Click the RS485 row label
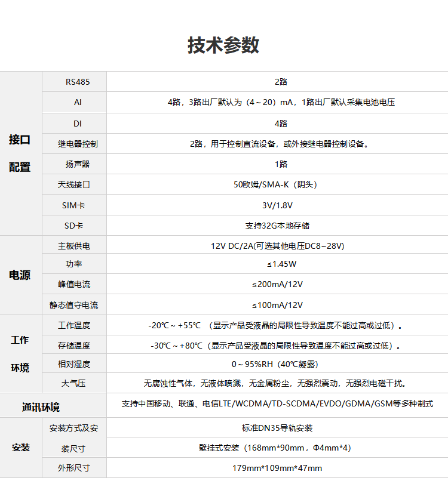448x487 pixels. pos(78,82)
